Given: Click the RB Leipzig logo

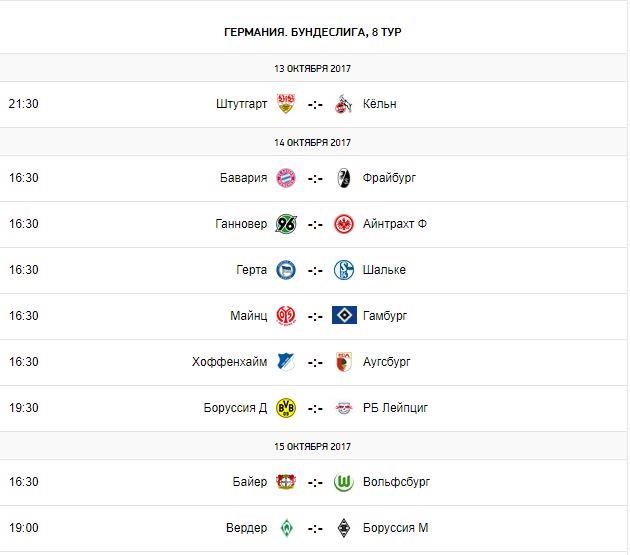Looking at the screenshot, I should click(x=344, y=408).
